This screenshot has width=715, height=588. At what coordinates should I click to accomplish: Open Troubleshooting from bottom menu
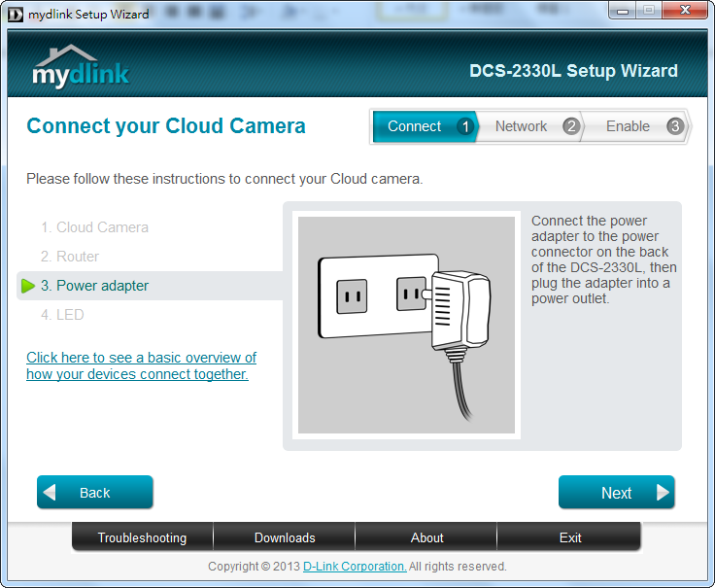[x=142, y=537]
